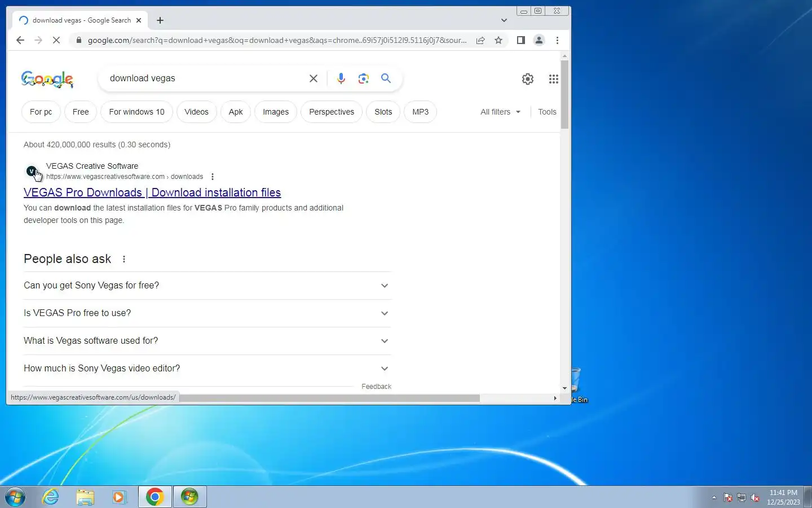Screen dimensions: 812x508
Task: View site info lock icon
Action: pyautogui.click(x=79, y=40)
